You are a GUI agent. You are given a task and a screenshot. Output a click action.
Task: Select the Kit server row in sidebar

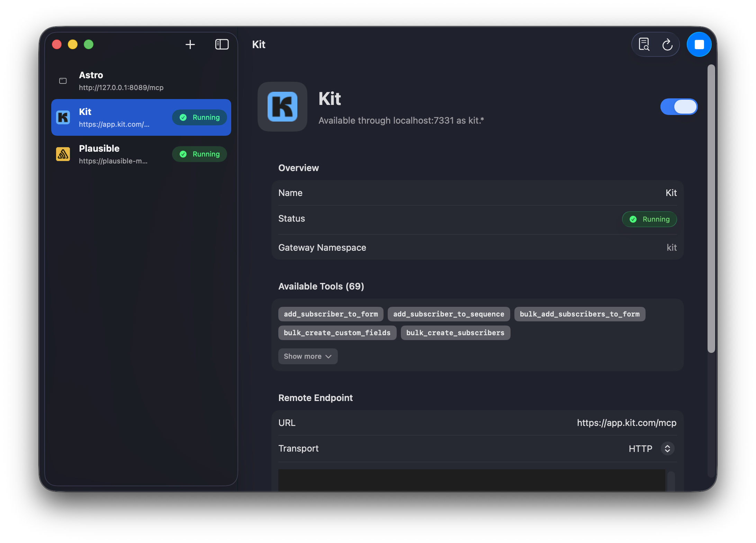click(141, 117)
